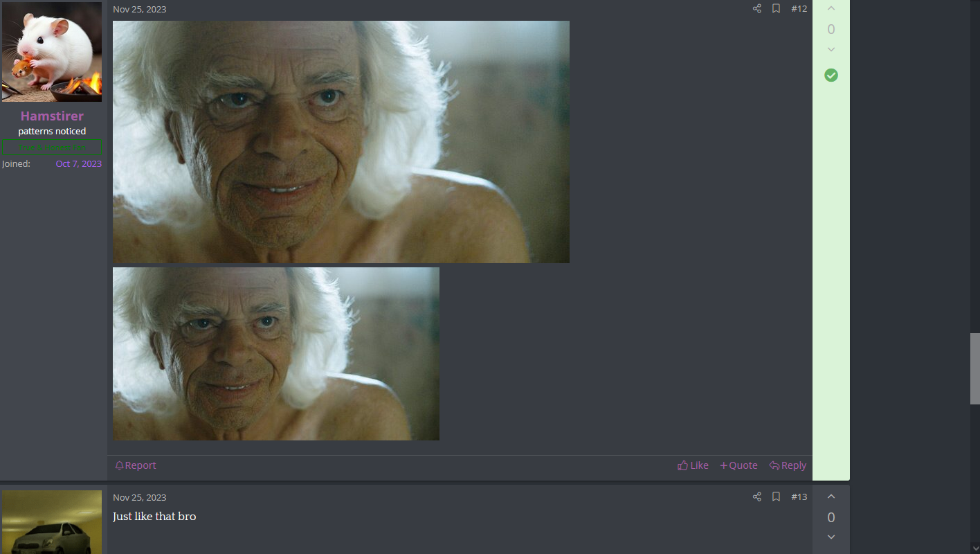Click the vote score 0 on post #13
Image resolution: width=980 pixels, height=554 pixels.
[x=831, y=517]
